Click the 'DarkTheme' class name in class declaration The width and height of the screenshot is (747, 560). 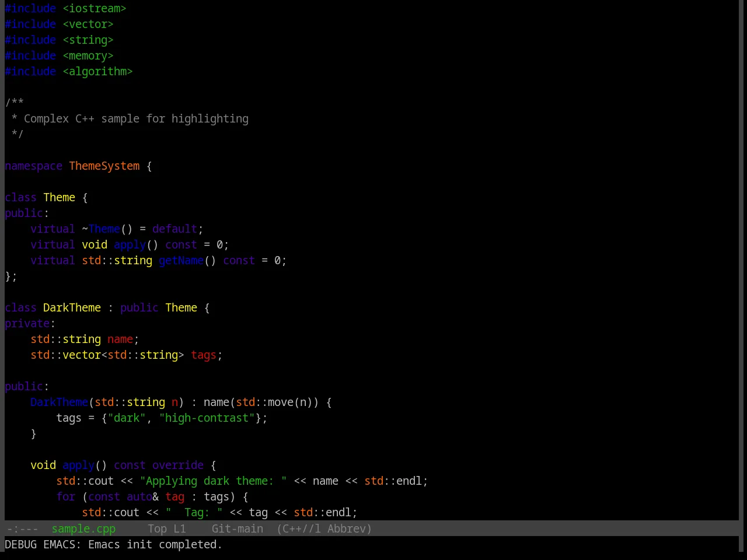pyautogui.click(x=72, y=308)
